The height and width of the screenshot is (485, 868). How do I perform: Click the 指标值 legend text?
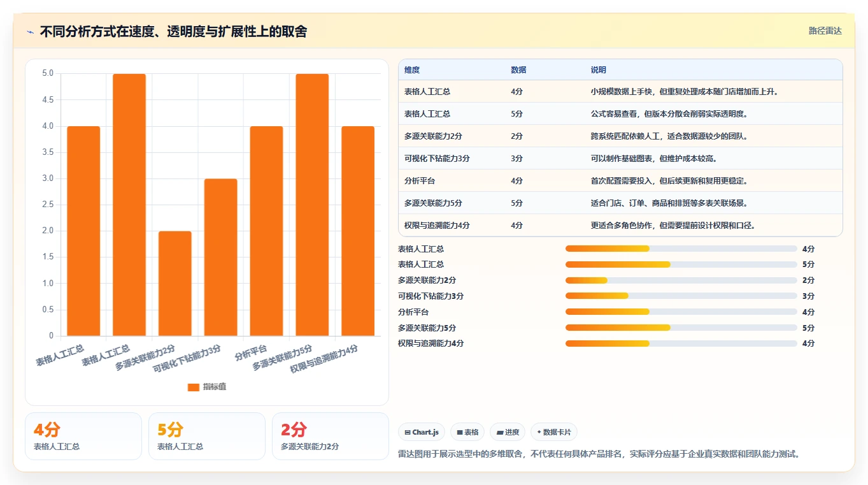(x=215, y=387)
